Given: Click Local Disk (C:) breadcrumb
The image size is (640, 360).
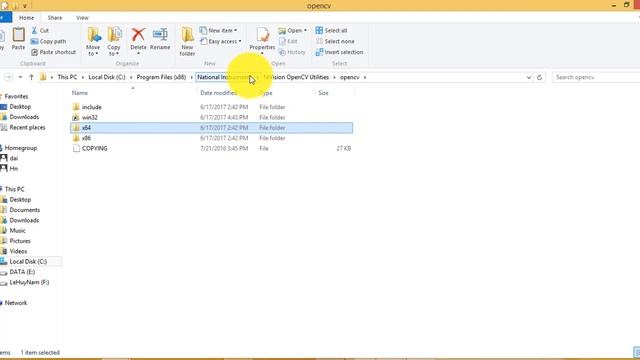Looking at the screenshot, I should pyautogui.click(x=107, y=77).
